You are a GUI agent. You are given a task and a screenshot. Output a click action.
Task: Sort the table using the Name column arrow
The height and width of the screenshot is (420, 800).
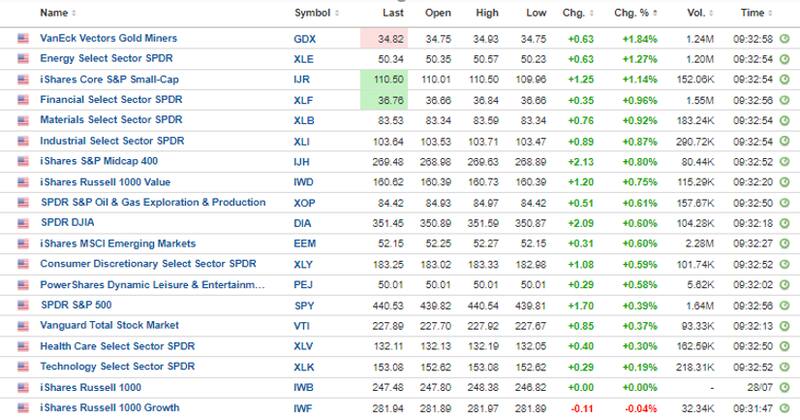[74, 14]
